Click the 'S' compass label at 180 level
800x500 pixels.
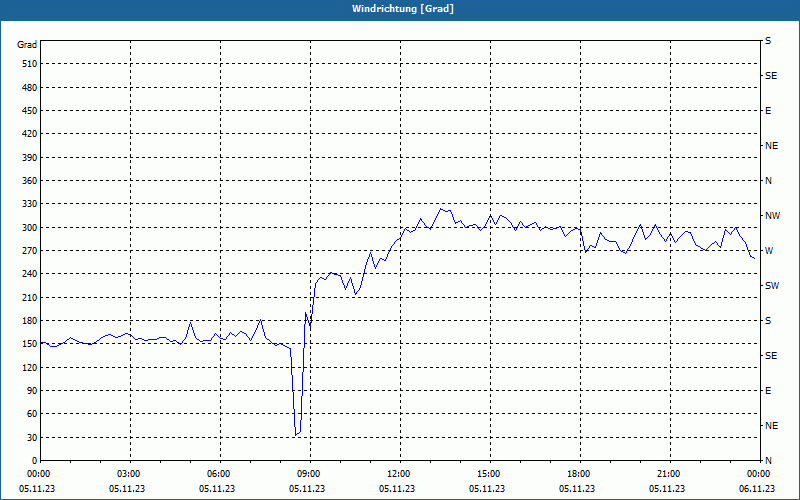click(768, 321)
